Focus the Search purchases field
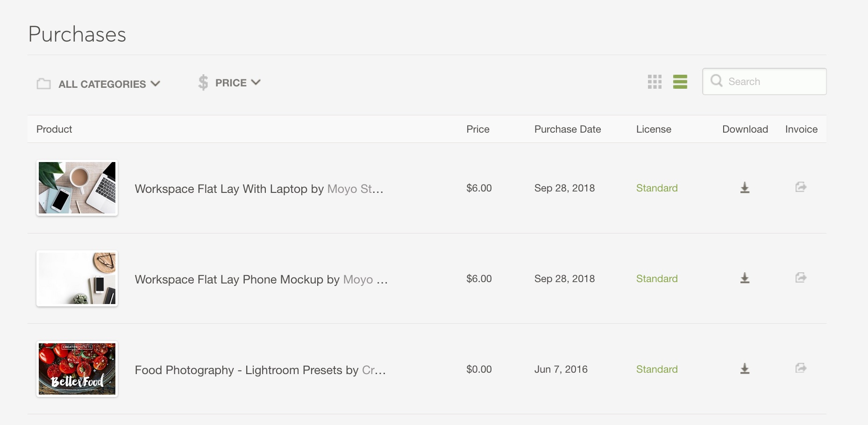This screenshot has width=868, height=425. pos(764,82)
